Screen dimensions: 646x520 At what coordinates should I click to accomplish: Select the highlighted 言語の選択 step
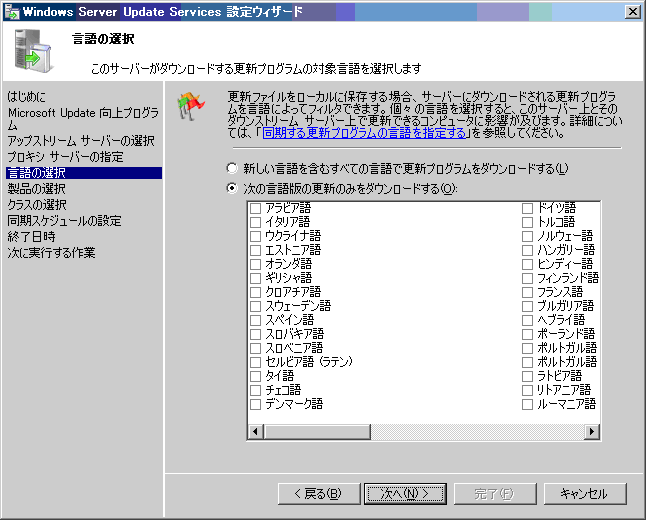[84, 173]
